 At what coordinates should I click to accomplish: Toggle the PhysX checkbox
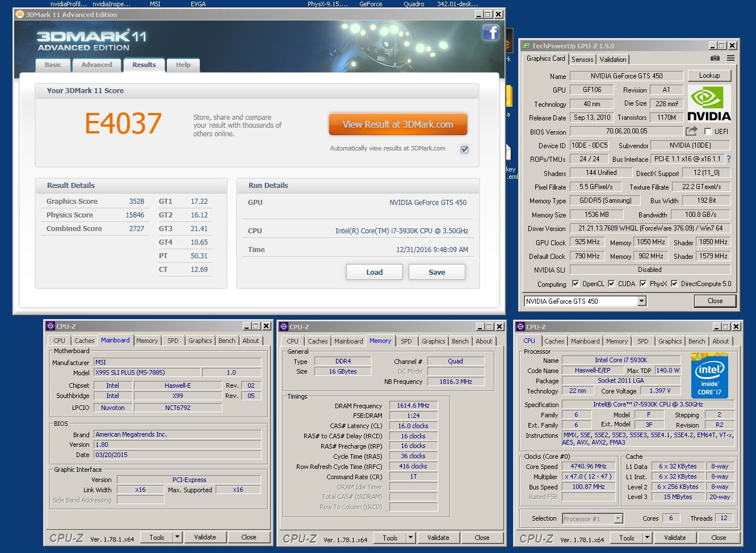click(x=643, y=283)
